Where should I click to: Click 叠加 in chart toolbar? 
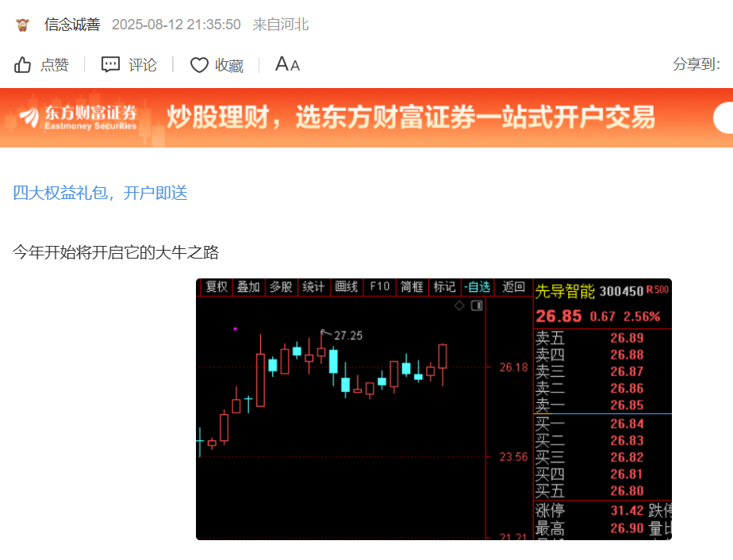248,286
